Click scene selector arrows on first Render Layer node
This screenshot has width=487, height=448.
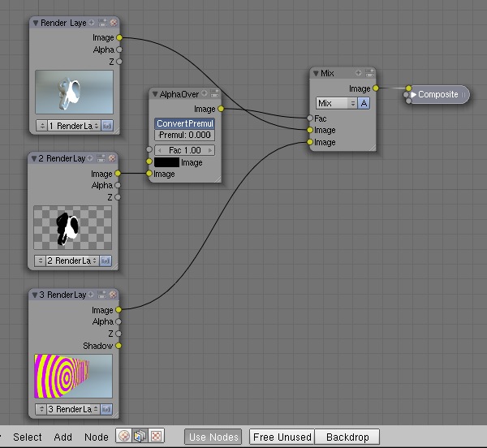[42, 126]
